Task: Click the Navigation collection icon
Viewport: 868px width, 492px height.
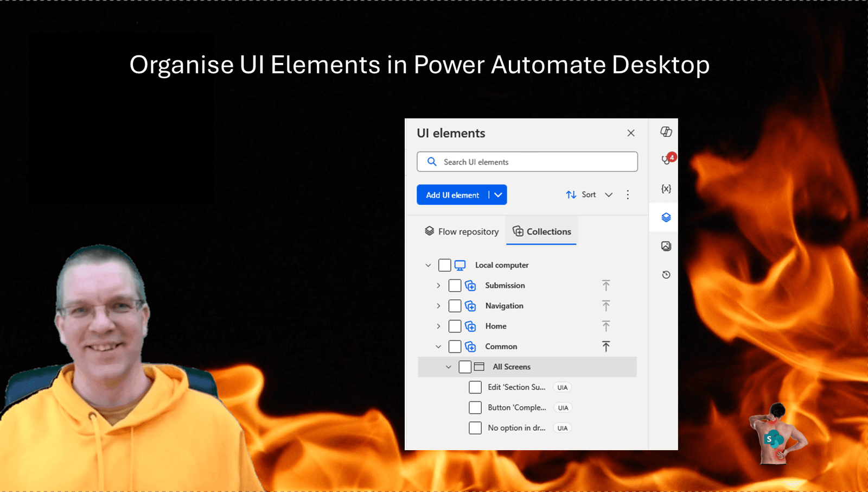Action: [x=470, y=306]
